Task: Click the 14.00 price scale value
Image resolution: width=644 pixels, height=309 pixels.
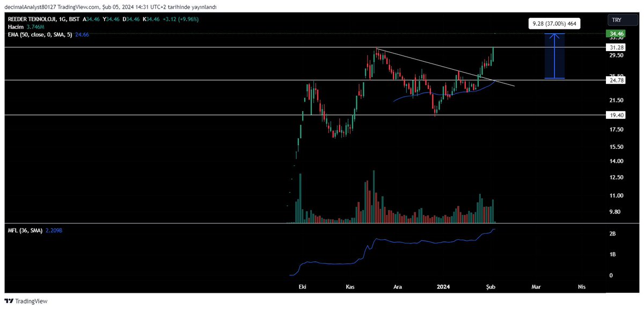Action: click(x=615, y=161)
